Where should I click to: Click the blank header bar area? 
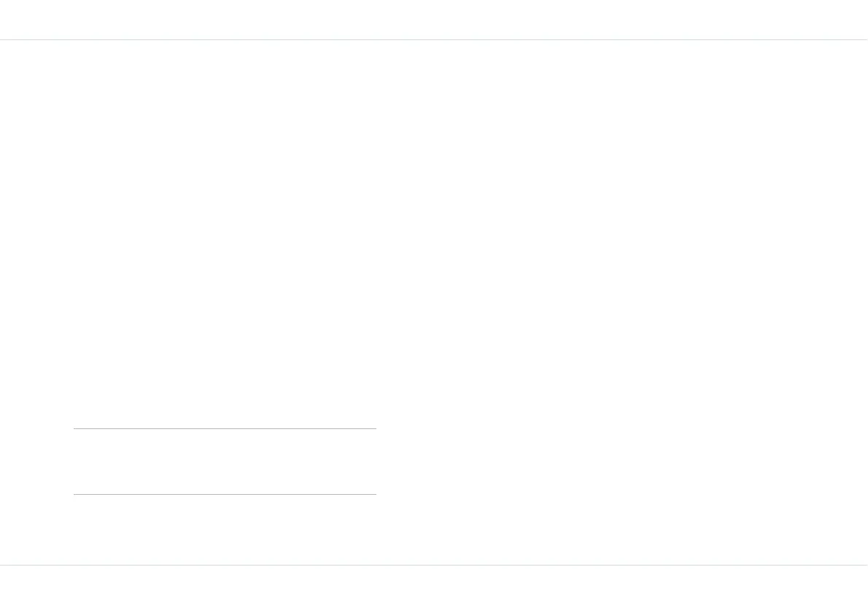point(434,20)
